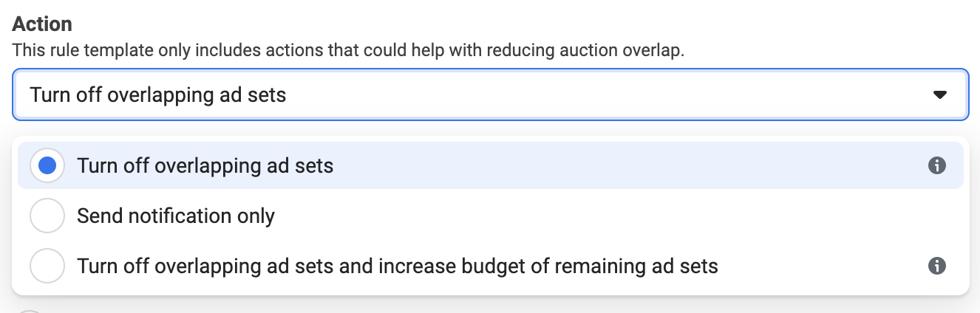Viewport: 980px width, 313px height.
Task: Pick the option text mentioning increase budget
Action: (398, 266)
